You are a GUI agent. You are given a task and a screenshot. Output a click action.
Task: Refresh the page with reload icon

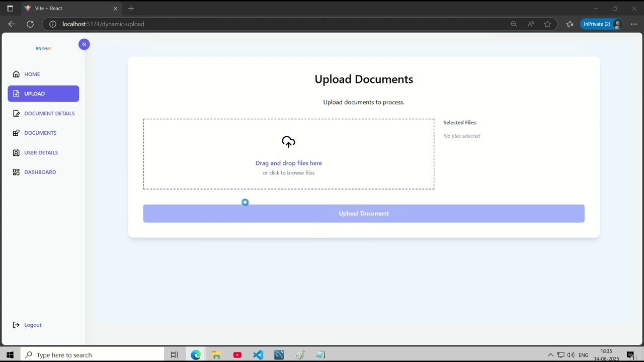[x=30, y=24]
